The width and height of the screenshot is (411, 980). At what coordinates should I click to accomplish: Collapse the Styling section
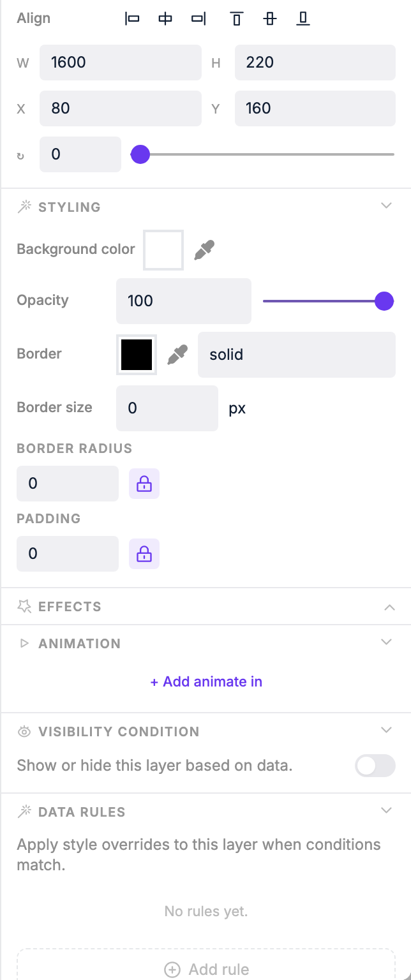click(386, 205)
